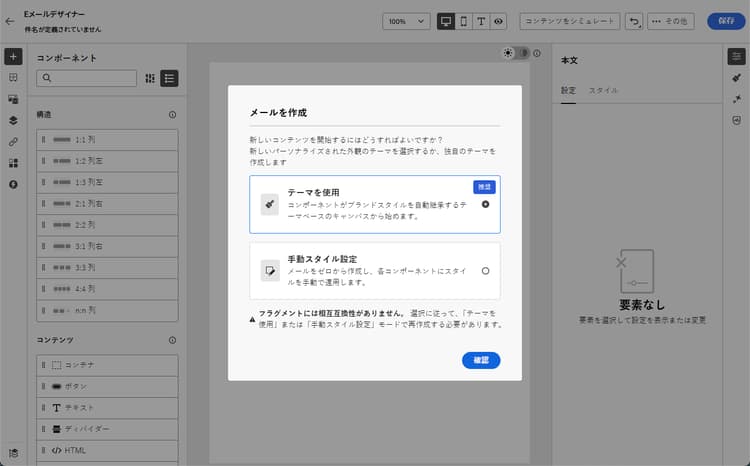Open the layers sidebar icon
Screen dimensions: 750x466
[13, 120]
